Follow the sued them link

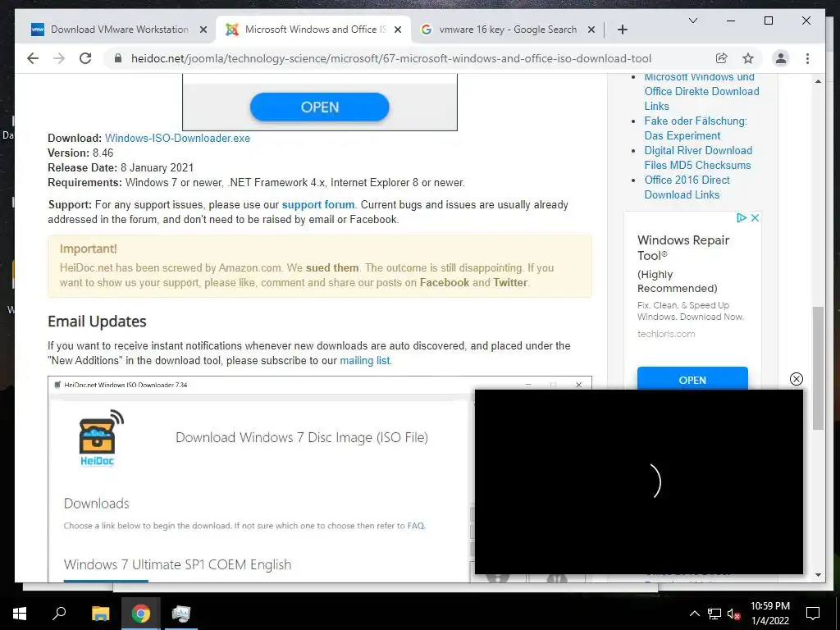tap(332, 268)
